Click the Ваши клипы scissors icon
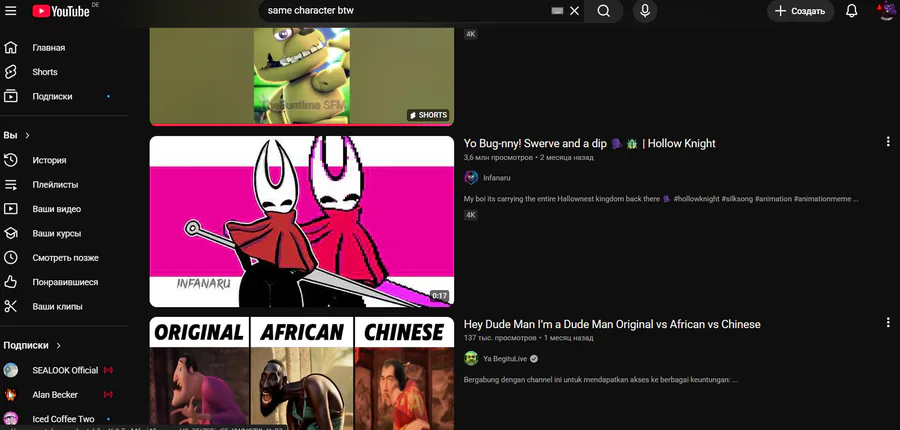900x430 pixels. pos(10,307)
